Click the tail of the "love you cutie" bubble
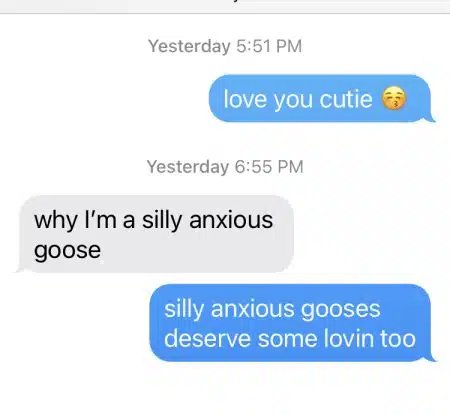Image resolution: width=450 pixels, height=414 pixels. (430, 118)
